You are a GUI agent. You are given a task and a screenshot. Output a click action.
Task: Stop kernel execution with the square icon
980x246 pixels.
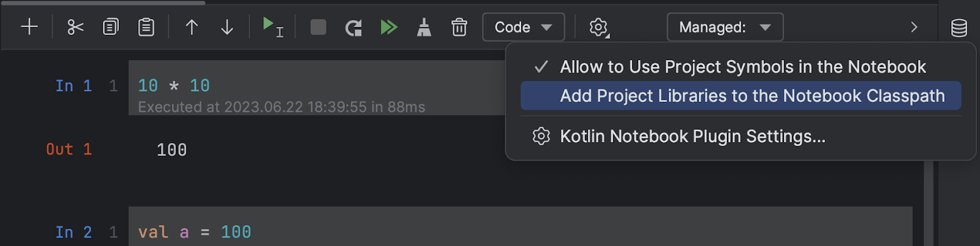click(318, 27)
